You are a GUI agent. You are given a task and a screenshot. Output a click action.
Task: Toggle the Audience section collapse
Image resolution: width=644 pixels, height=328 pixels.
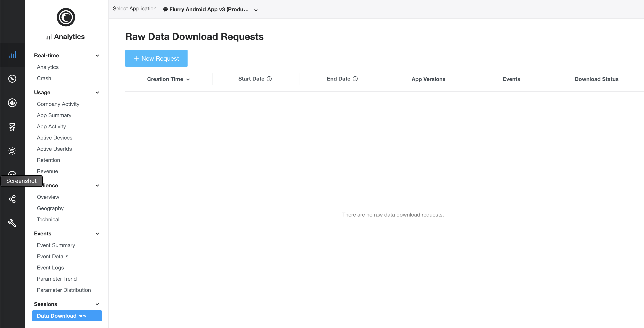point(97,185)
